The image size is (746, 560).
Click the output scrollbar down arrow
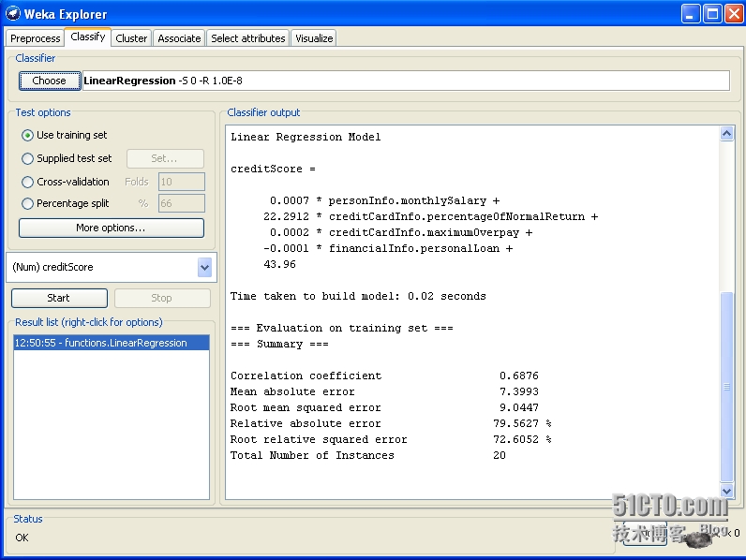point(726,491)
